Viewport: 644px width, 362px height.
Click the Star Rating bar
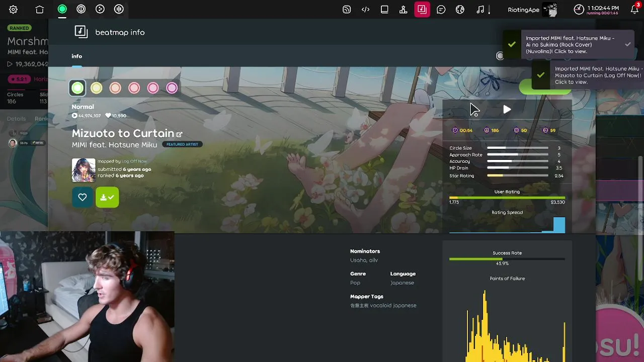pos(518,175)
